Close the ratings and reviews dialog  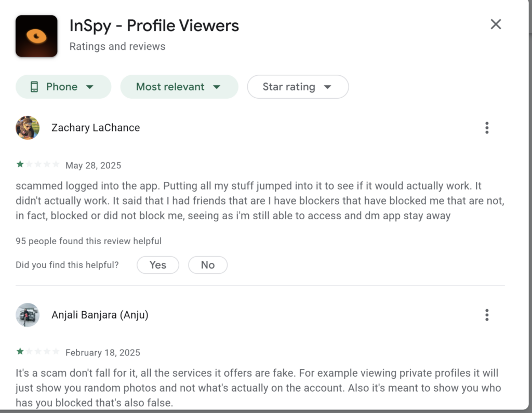[496, 24]
